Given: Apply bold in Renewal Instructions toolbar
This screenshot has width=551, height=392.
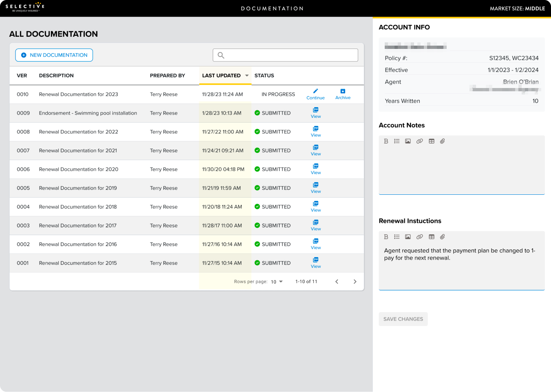Looking at the screenshot, I should [x=386, y=237].
